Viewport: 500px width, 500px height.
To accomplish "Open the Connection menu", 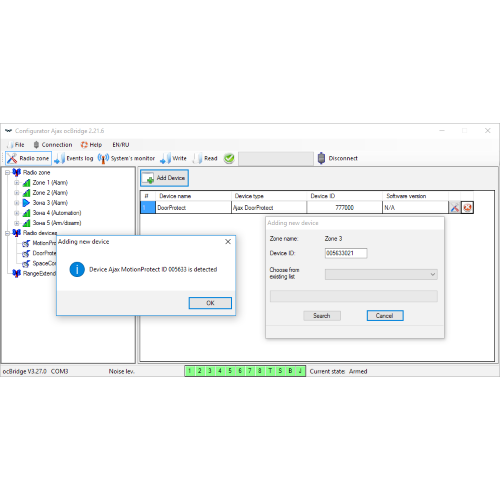I will click(x=53, y=145).
